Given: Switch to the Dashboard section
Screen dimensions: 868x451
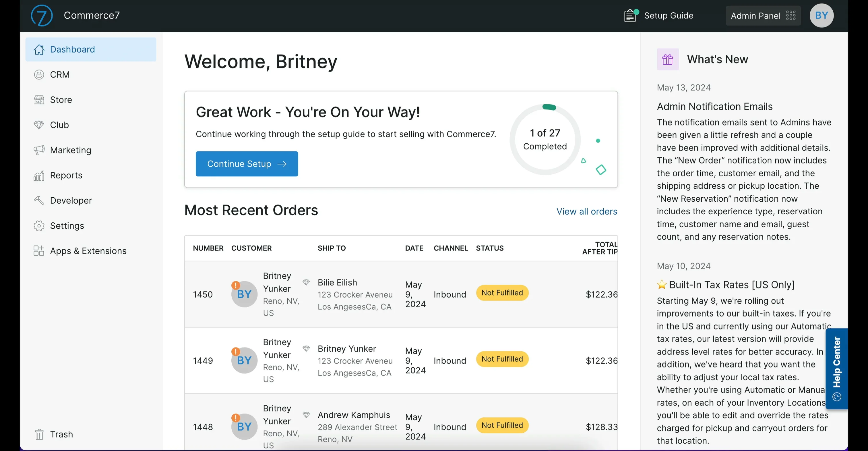Looking at the screenshot, I should [72, 49].
